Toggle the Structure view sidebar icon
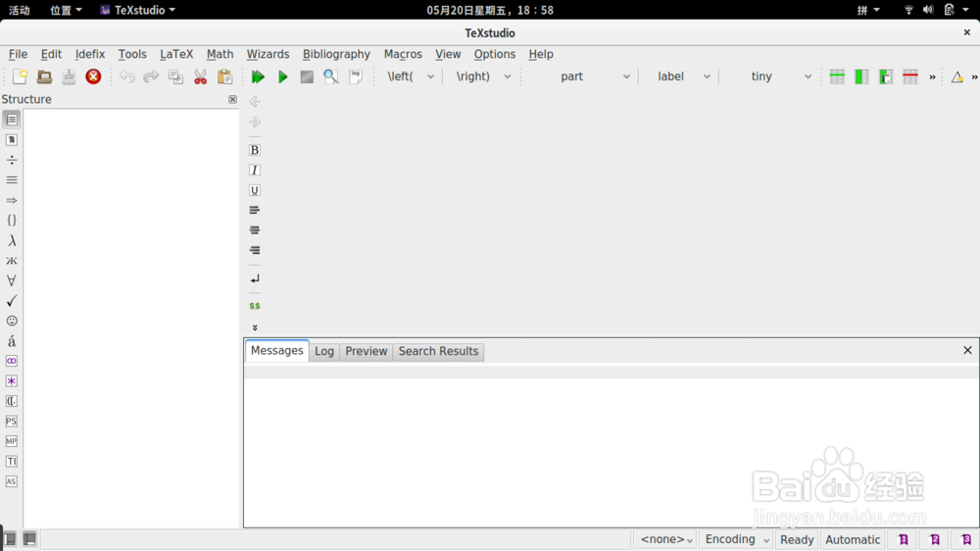The height and width of the screenshot is (551, 980). tap(11, 120)
